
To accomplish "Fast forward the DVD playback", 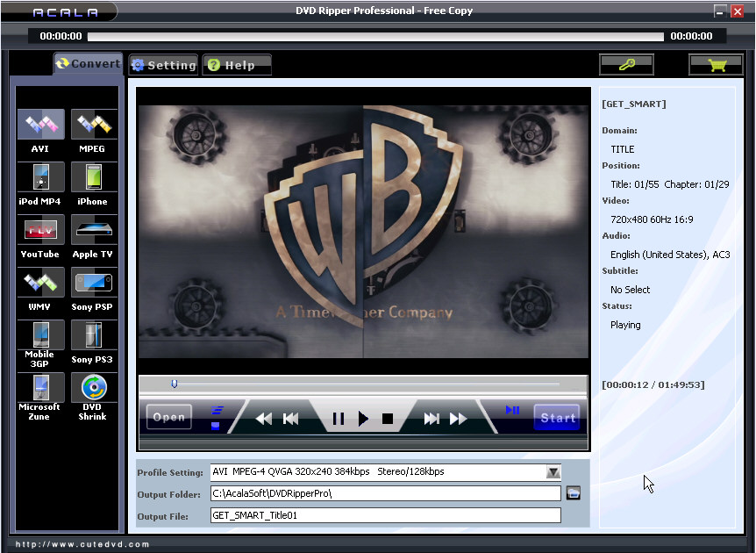I will (458, 419).
